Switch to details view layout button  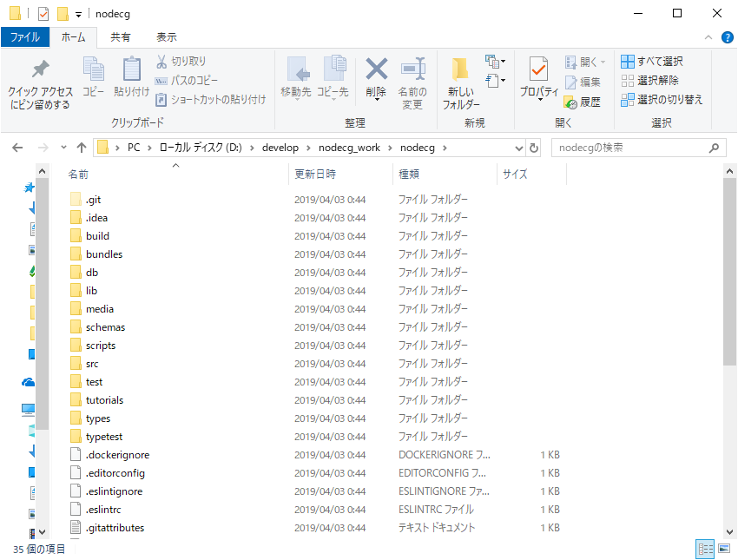(705, 549)
